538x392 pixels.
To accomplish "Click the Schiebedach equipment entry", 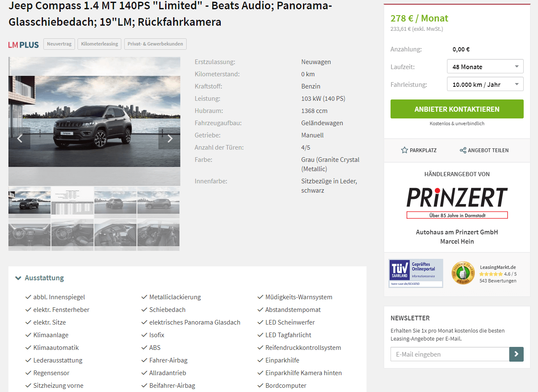I will click(x=167, y=310).
